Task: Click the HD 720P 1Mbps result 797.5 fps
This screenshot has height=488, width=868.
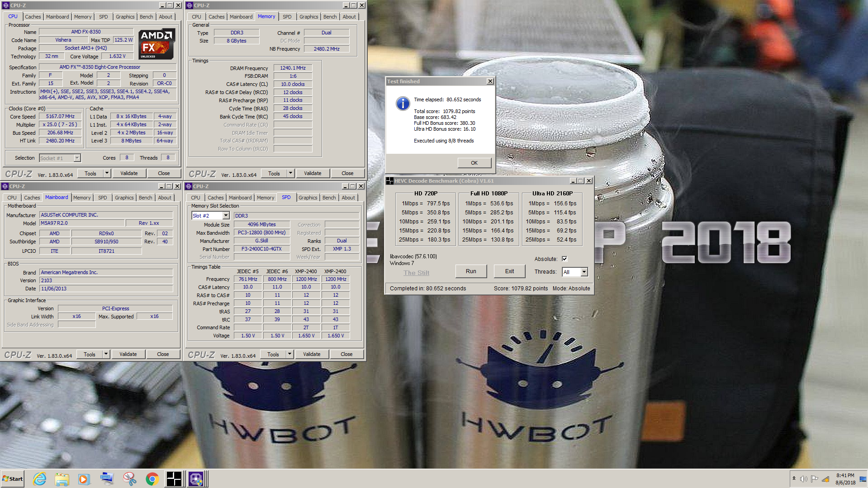Action: click(438, 204)
